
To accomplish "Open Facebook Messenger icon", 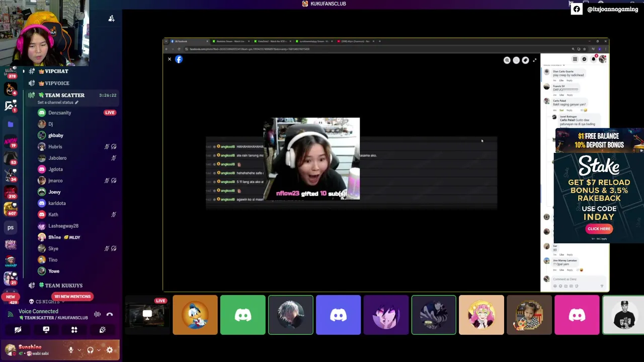I will coord(584,59).
